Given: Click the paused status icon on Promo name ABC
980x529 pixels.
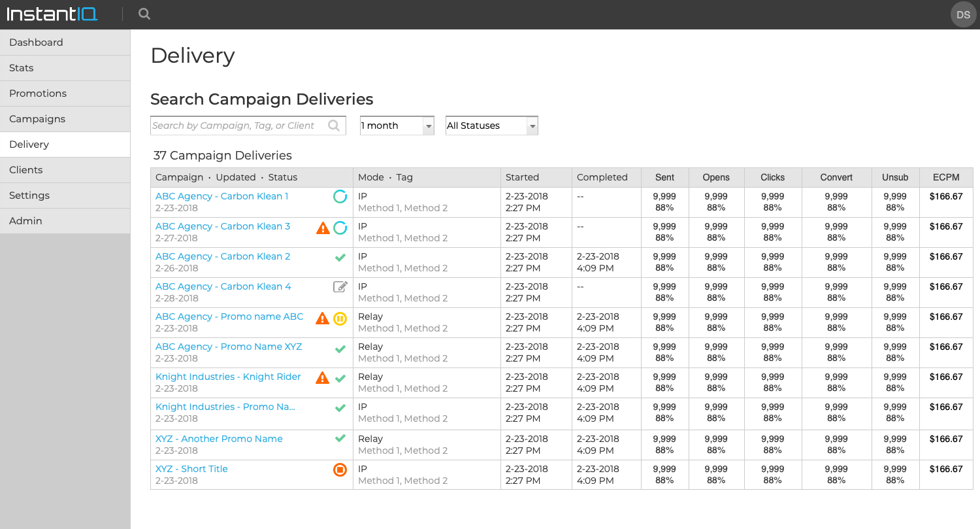Looking at the screenshot, I should coord(339,318).
